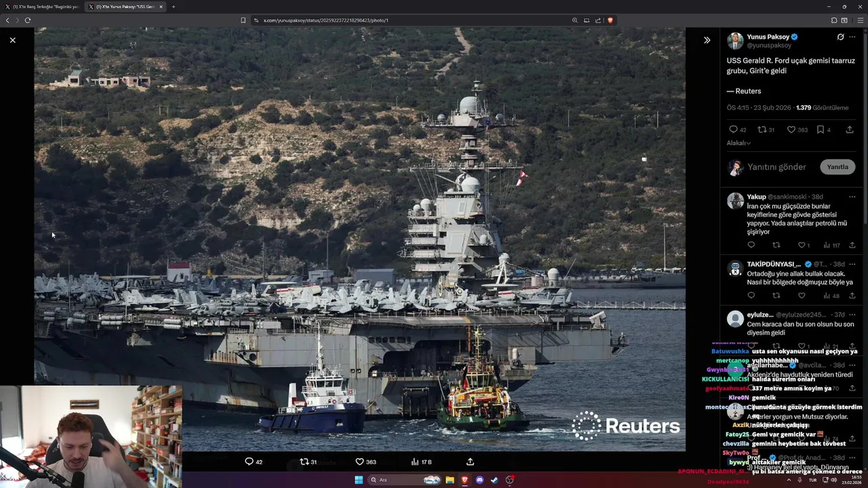View analytics of Yakup's comment showing 117
The width and height of the screenshot is (868, 488).
pyautogui.click(x=831, y=245)
